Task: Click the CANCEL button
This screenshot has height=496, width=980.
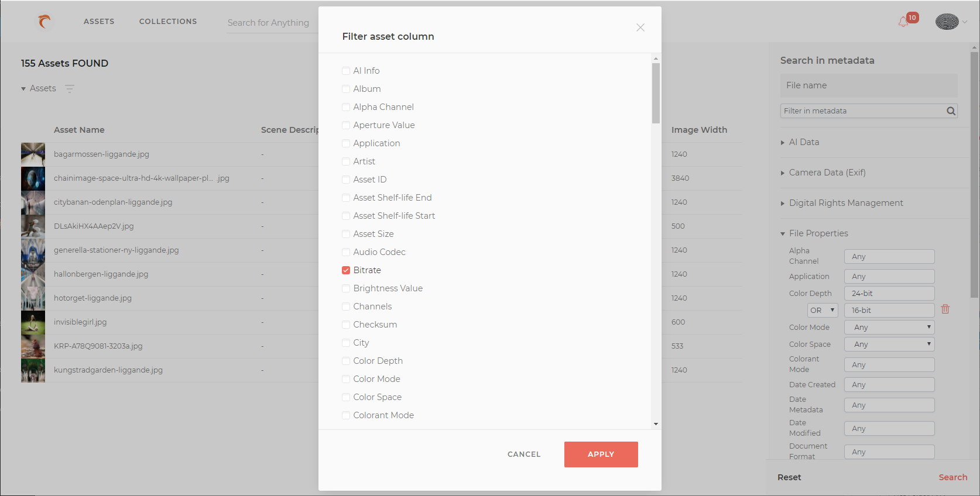Action: pyautogui.click(x=524, y=454)
